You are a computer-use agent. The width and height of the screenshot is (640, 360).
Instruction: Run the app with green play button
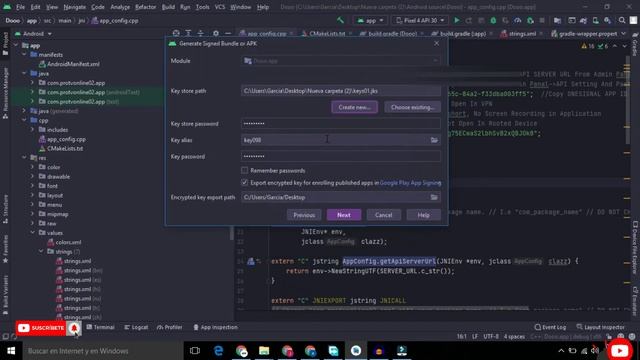point(457,20)
